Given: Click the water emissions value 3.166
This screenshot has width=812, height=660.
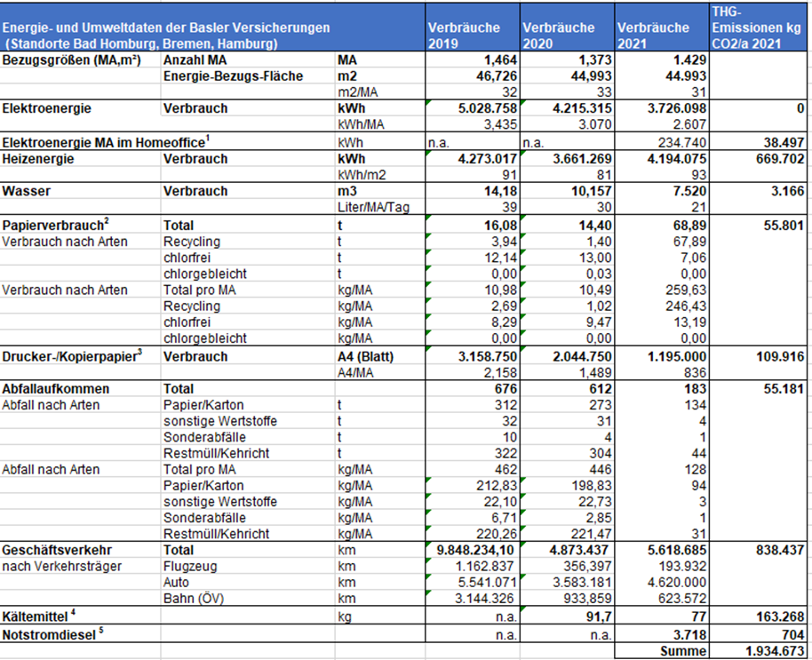Looking at the screenshot, I should (x=787, y=191).
